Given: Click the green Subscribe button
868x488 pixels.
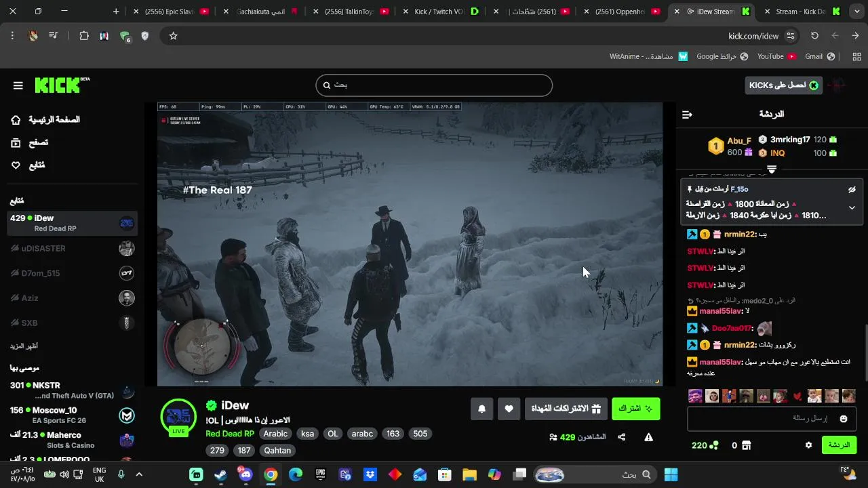Looking at the screenshot, I should [635, 409].
